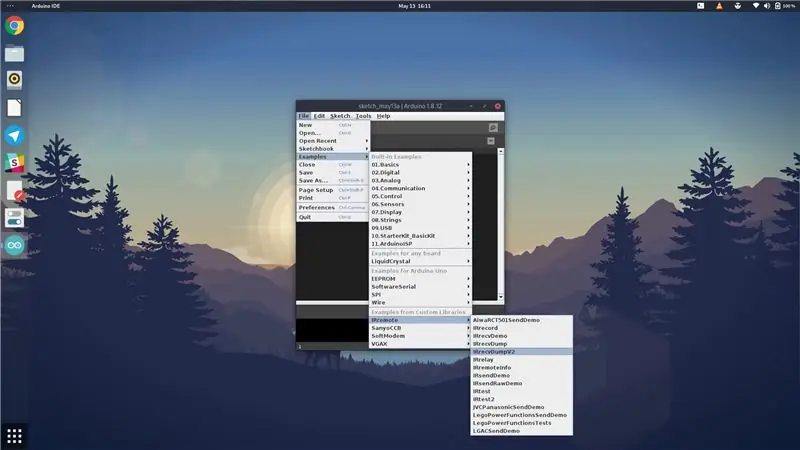Expand 04.Communication examples submenu
Screen dimensions: 800x450
click(420, 188)
